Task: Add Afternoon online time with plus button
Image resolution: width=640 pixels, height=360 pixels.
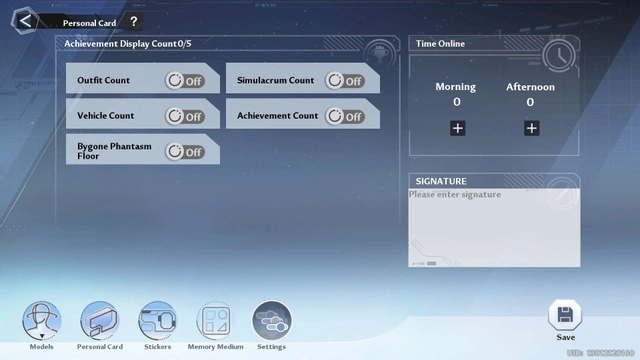Action: tap(531, 128)
